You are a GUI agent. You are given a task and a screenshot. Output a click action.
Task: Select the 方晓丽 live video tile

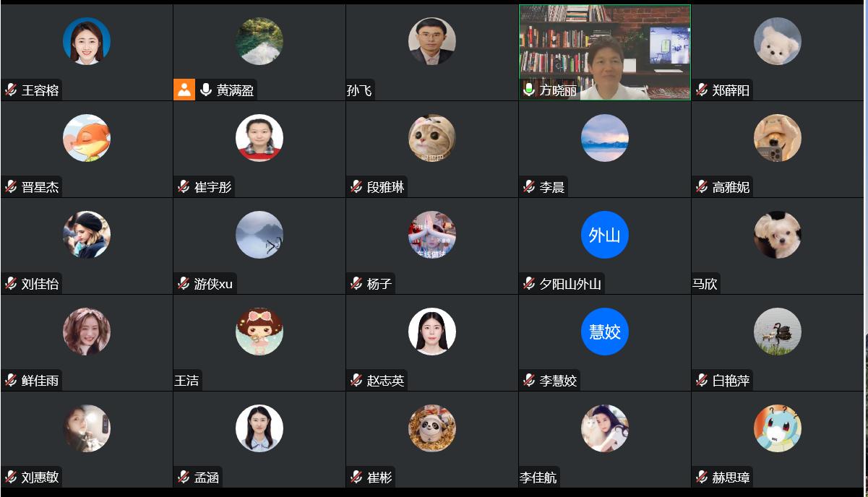pyautogui.click(x=605, y=52)
